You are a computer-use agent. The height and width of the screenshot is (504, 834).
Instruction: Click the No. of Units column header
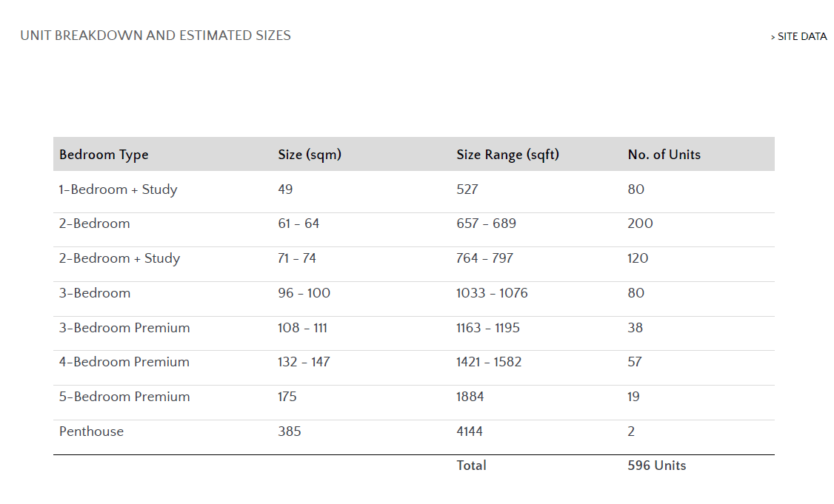click(664, 155)
